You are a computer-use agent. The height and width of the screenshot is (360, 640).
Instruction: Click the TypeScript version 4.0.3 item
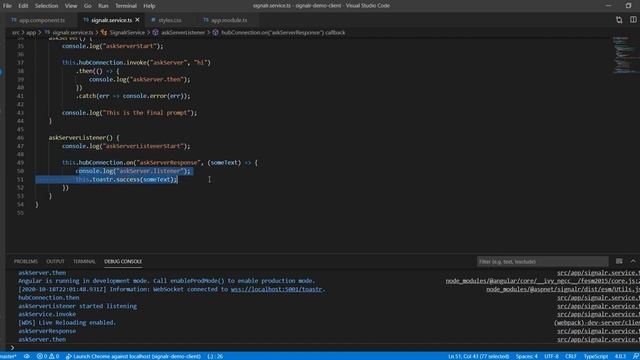(x=620, y=356)
